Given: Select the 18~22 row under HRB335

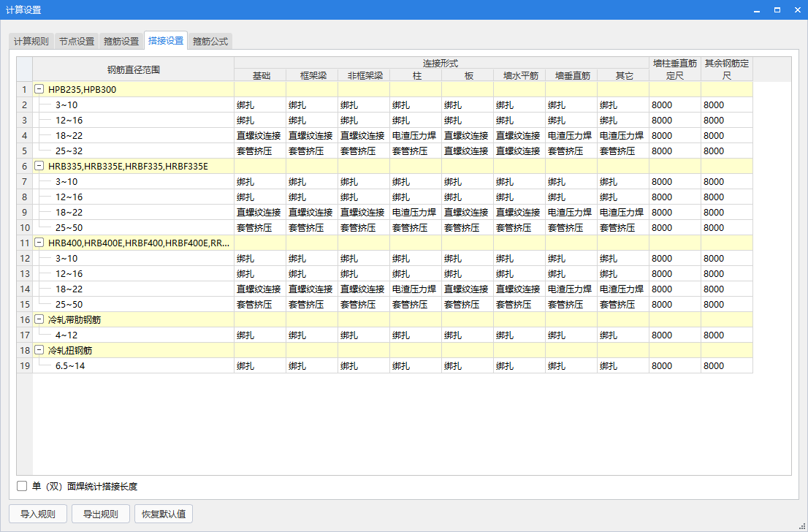Looking at the screenshot, I should (134, 213).
